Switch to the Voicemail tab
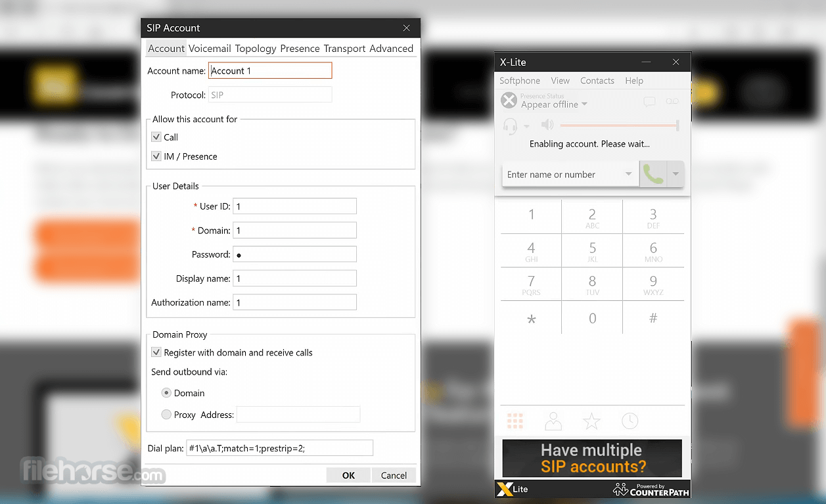Image resolution: width=826 pixels, height=504 pixels. tap(210, 49)
